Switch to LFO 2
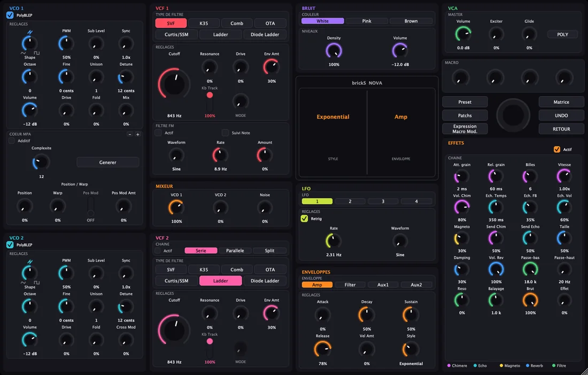Viewport: 588px width, 375px height. pos(350,201)
